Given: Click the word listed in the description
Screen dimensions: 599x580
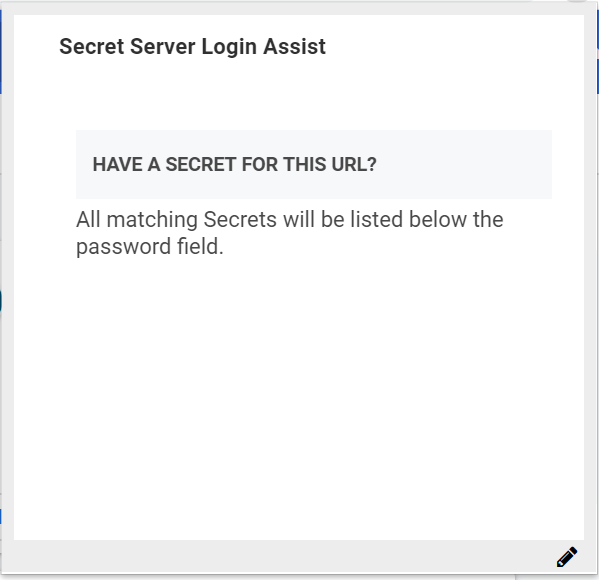Looking at the screenshot, I should coord(377,220).
